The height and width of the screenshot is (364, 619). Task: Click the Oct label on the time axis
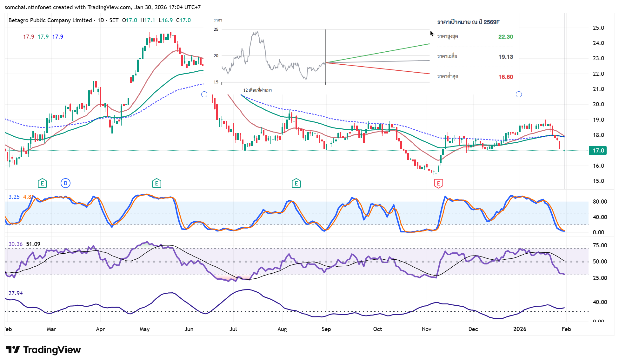377,329
